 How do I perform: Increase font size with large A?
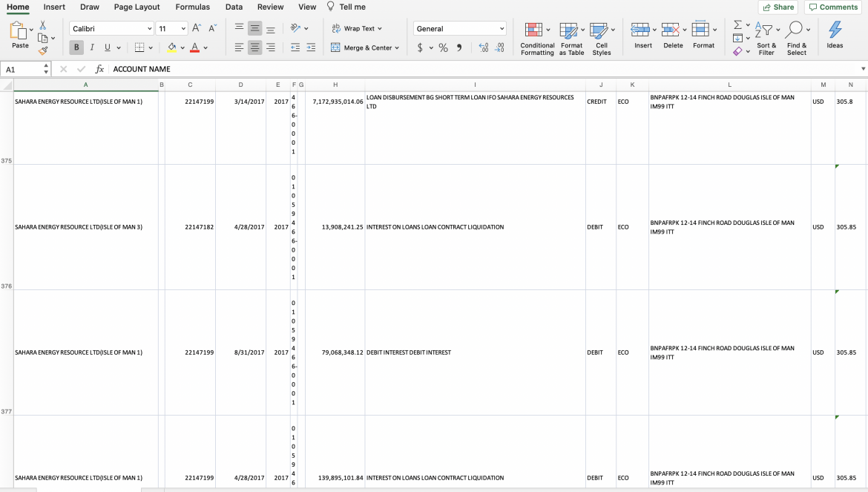197,28
